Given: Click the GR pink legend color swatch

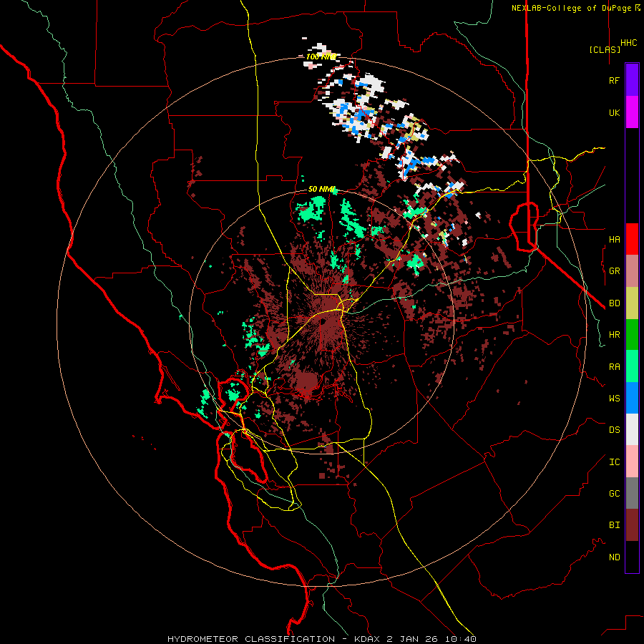Looking at the screenshot, I should [x=632, y=271].
